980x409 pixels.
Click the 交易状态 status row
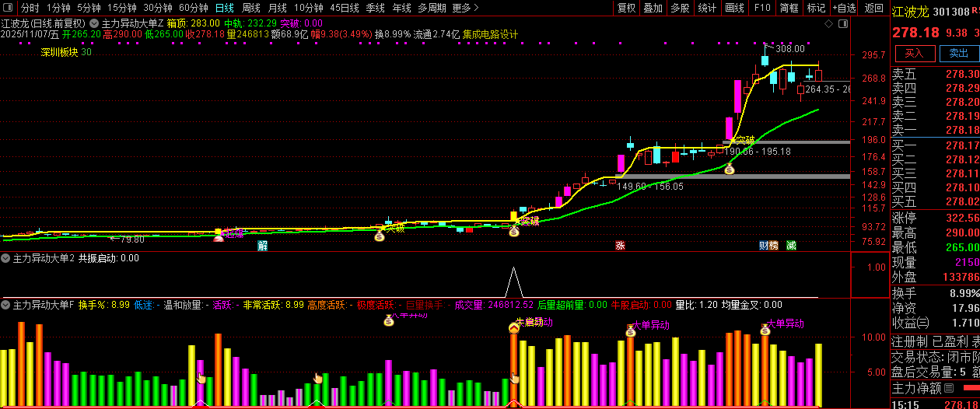[x=936, y=357]
